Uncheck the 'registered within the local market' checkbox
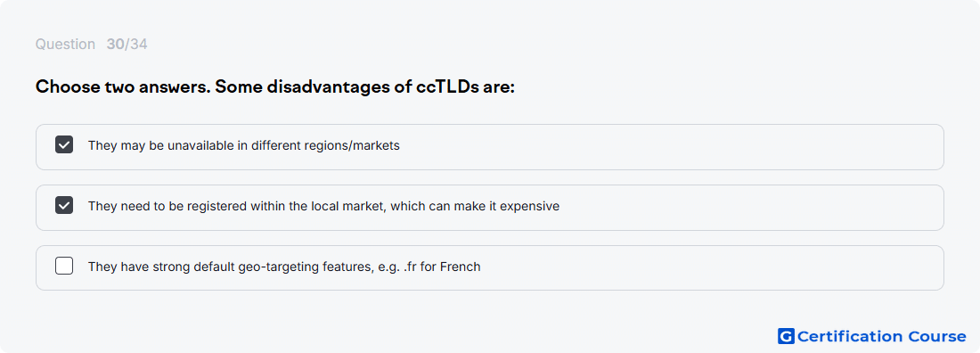This screenshot has height=353, width=980. [64, 205]
